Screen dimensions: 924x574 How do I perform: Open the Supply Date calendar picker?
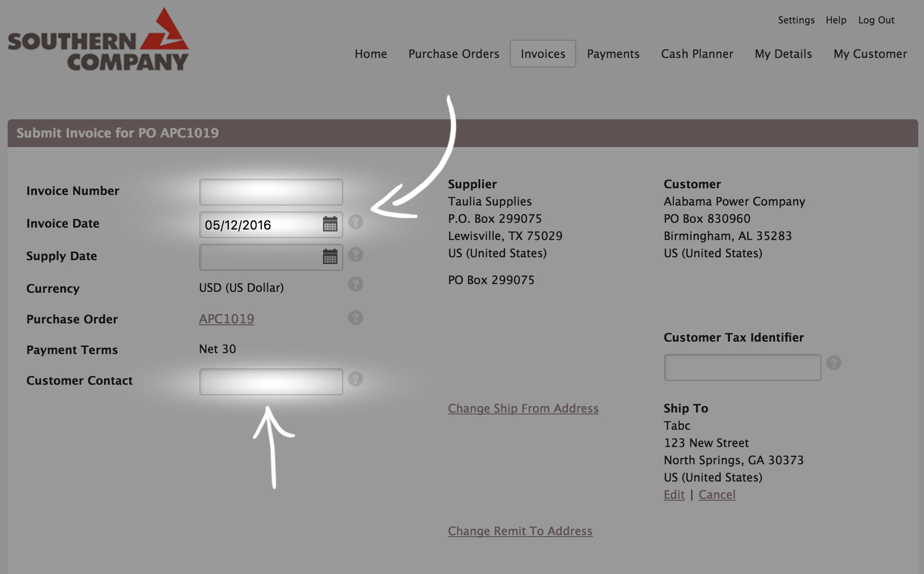point(330,256)
